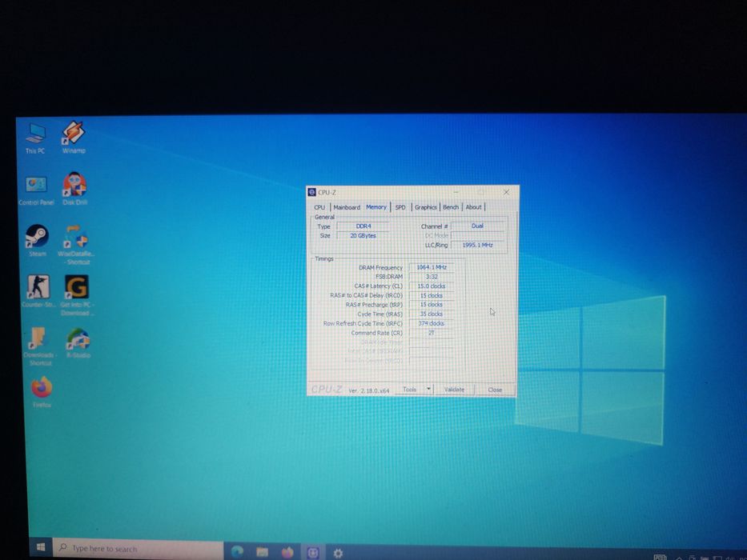
Task: Open Steam desktop shortcut
Action: tap(37, 241)
